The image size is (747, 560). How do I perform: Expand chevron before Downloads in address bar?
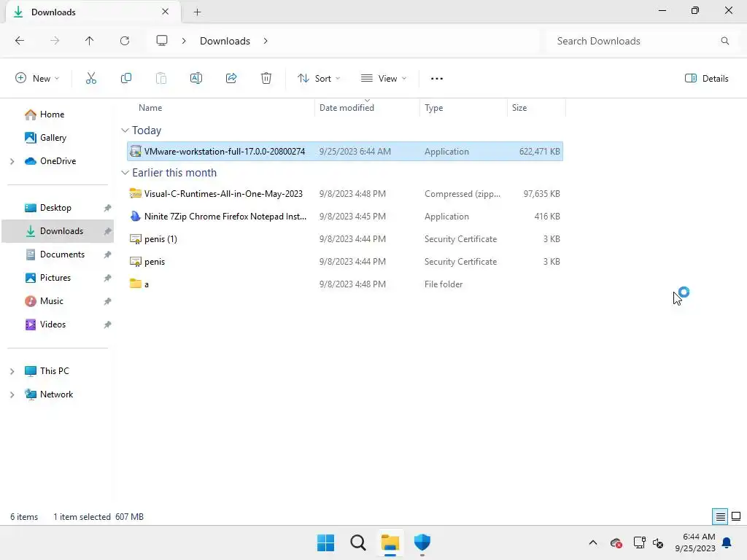184,41
